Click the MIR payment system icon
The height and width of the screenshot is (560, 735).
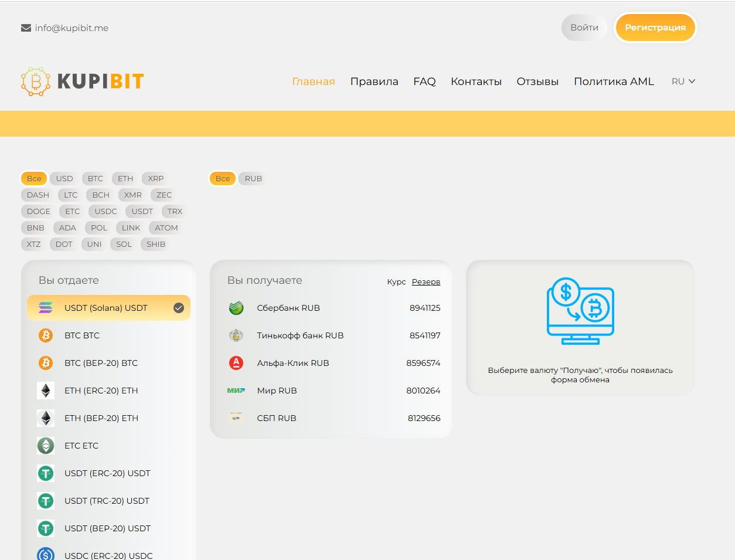pyautogui.click(x=236, y=391)
